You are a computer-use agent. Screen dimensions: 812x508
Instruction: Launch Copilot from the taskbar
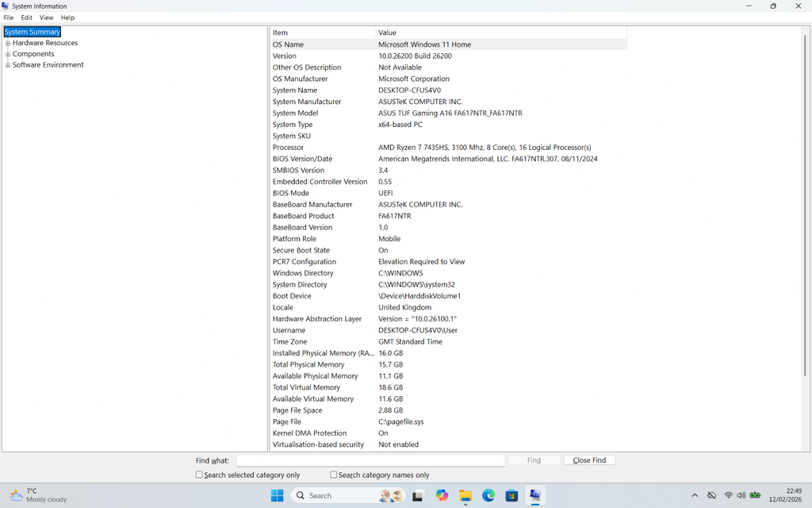click(x=442, y=495)
